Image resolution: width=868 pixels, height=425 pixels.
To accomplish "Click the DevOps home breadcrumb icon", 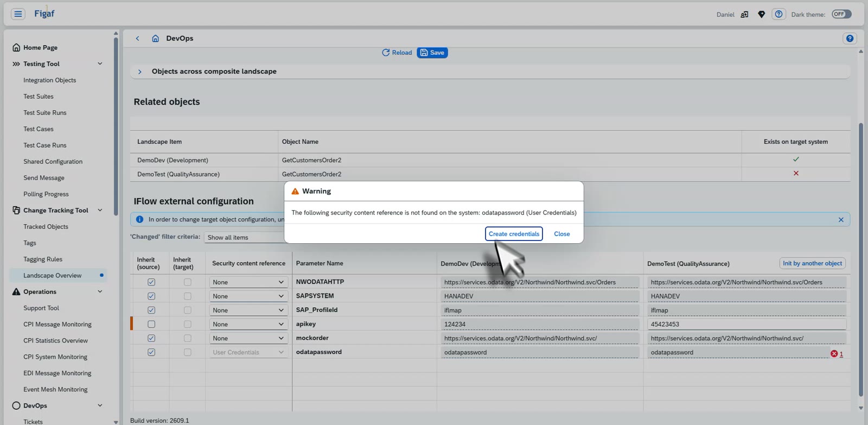I will point(155,39).
